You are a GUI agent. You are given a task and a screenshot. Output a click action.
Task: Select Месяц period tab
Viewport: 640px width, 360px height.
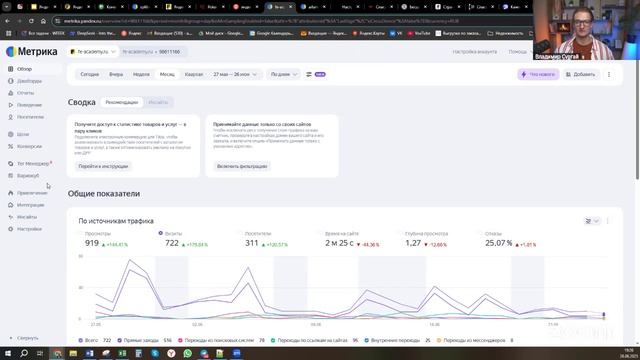tap(167, 74)
